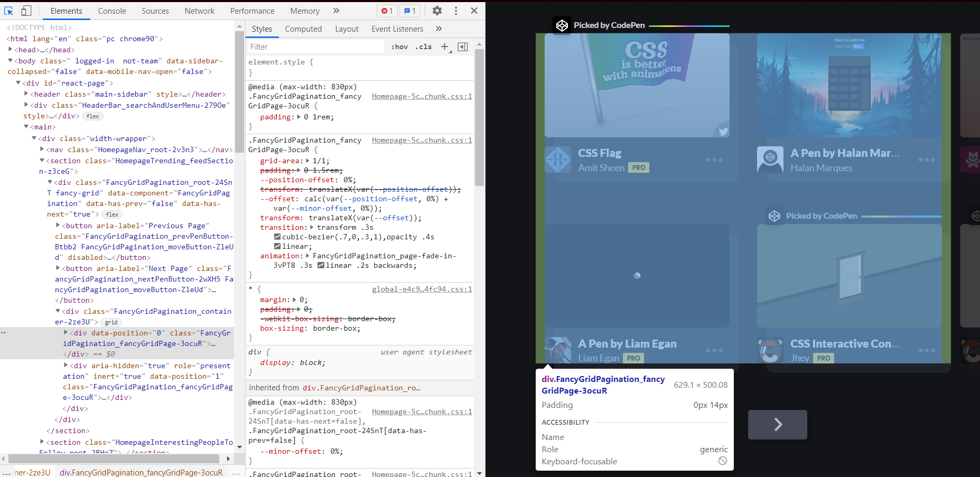The height and width of the screenshot is (477, 980).
Task: Collapse the main element node
Action: (x=26, y=127)
